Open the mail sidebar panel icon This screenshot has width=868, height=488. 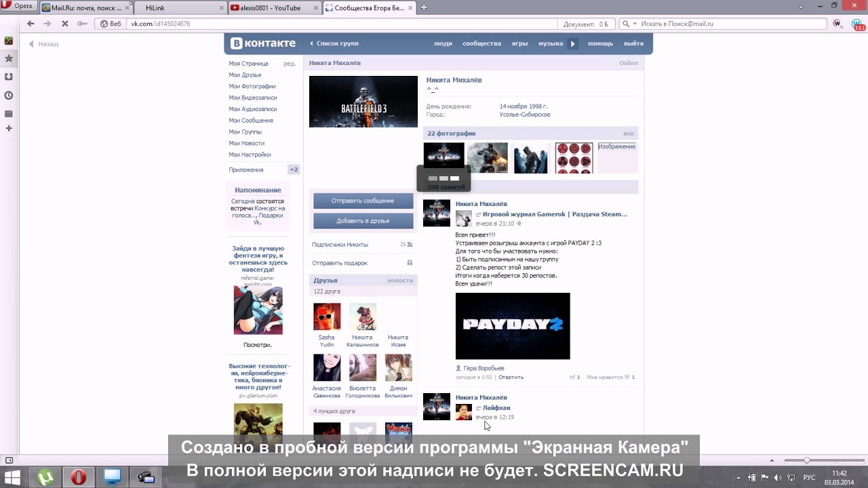coord(8,114)
